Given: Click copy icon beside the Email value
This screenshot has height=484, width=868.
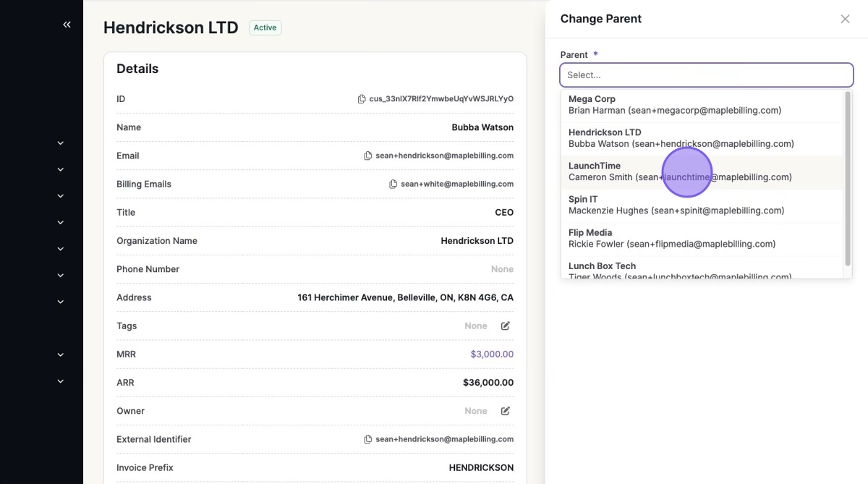Looking at the screenshot, I should point(368,156).
